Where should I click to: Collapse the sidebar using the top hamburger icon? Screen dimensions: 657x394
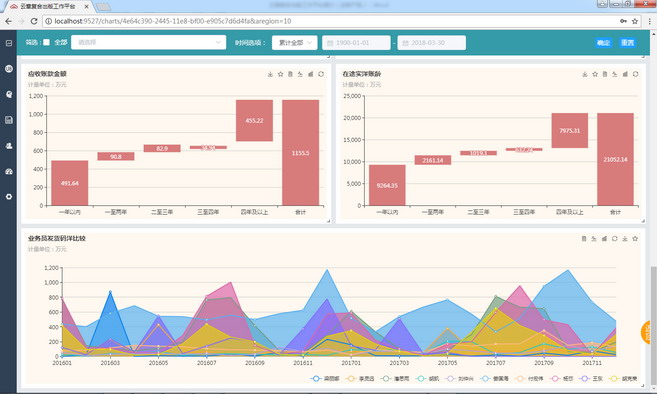[9, 43]
